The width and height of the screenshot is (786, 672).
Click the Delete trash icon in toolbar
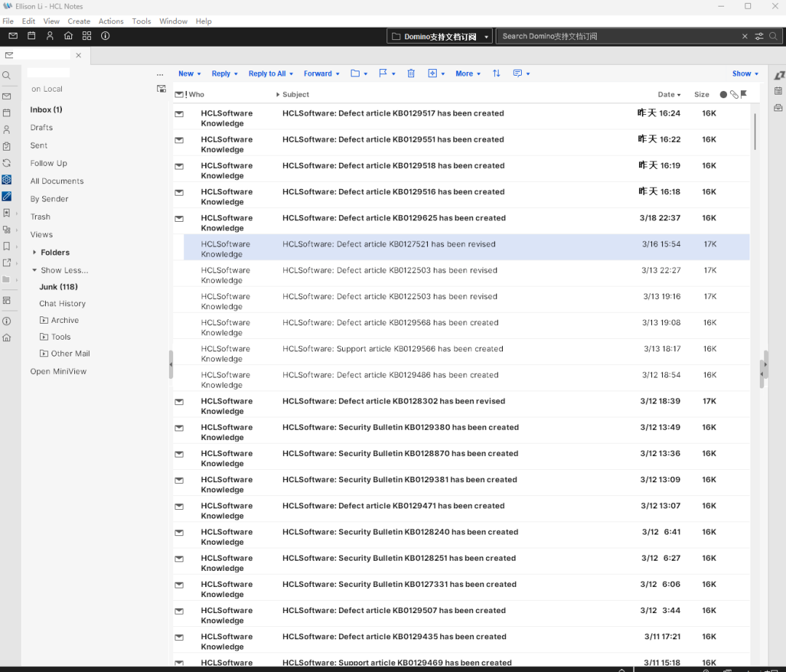[x=411, y=73]
